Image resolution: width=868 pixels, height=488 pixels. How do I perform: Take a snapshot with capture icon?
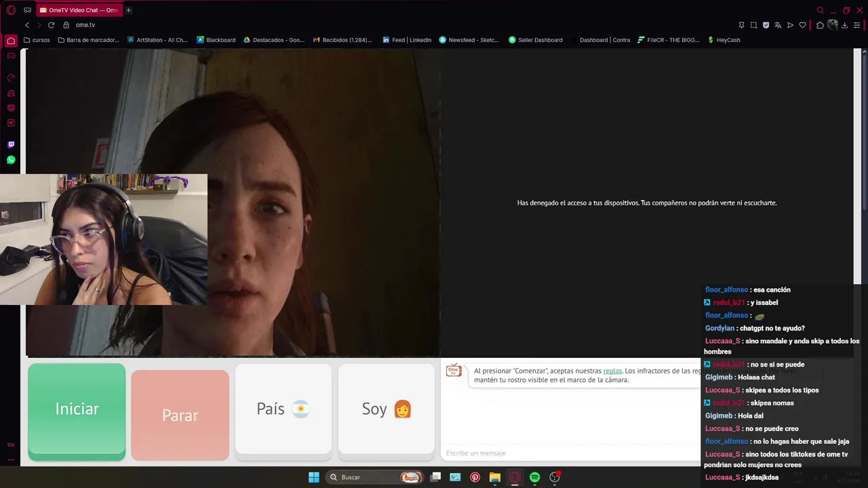click(753, 25)
